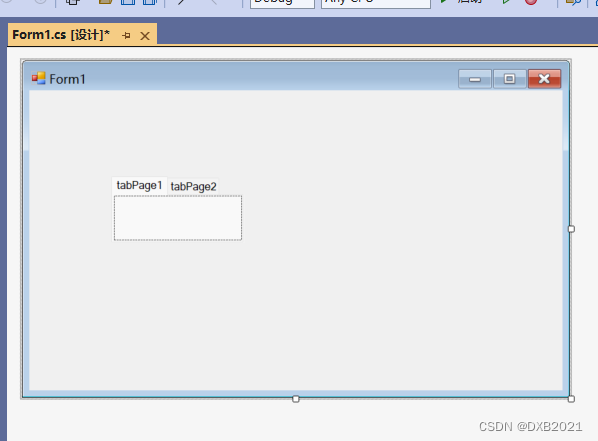This screenshot has height=441, width=598.
Task: Select the Form1 title bar text
Action: pos(68,79)
